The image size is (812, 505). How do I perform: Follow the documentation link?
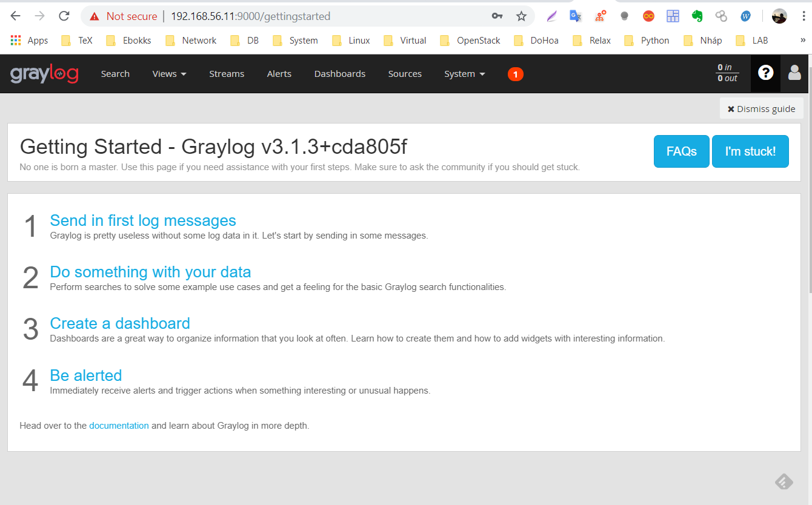point(119,426)
